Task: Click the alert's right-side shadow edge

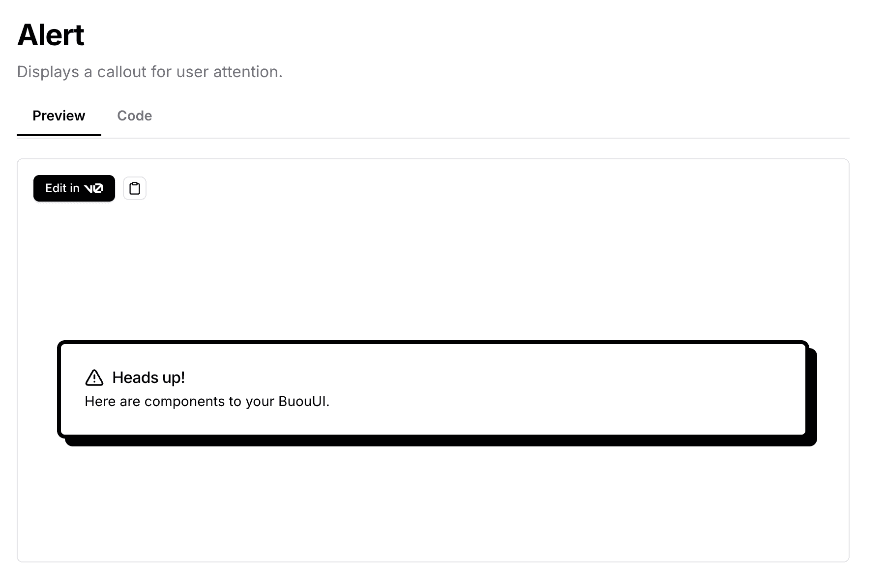Action: (813, 393)
